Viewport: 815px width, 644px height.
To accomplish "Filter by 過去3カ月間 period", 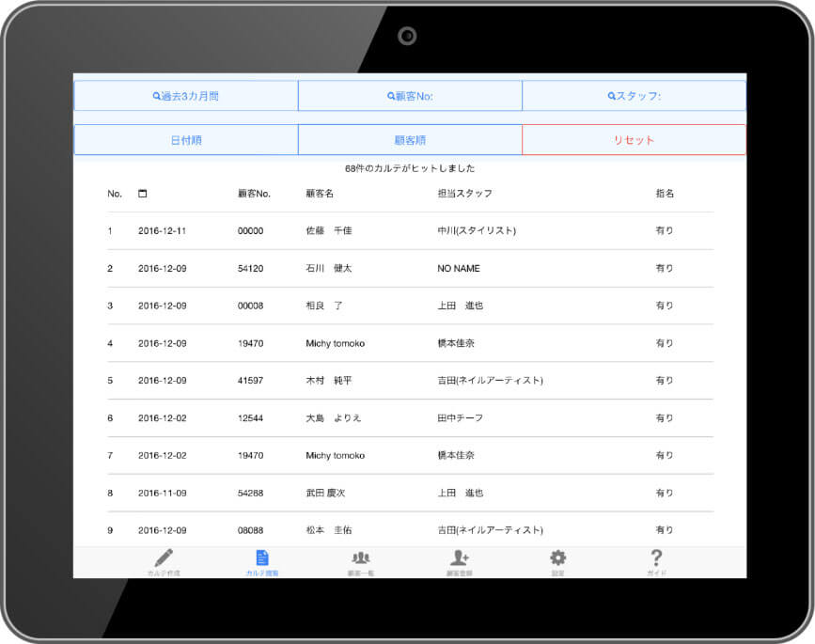I will tap(186, 96).
